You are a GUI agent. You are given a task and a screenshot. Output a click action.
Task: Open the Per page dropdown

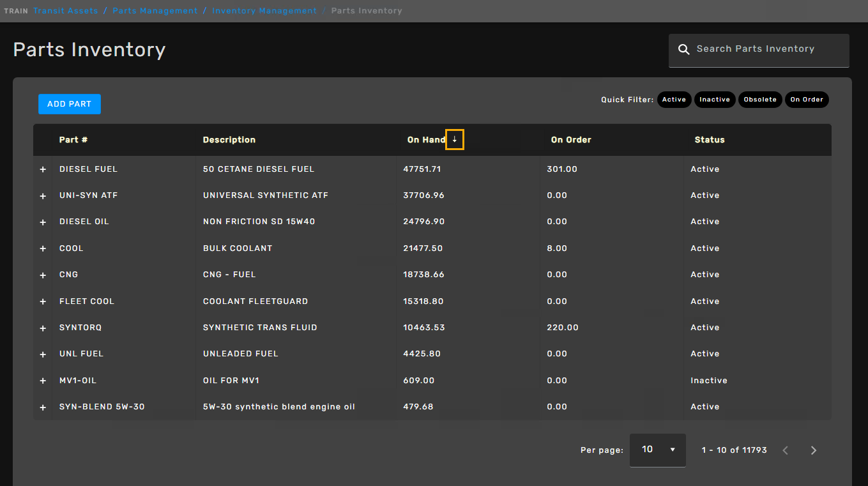[x=657, y=450]
